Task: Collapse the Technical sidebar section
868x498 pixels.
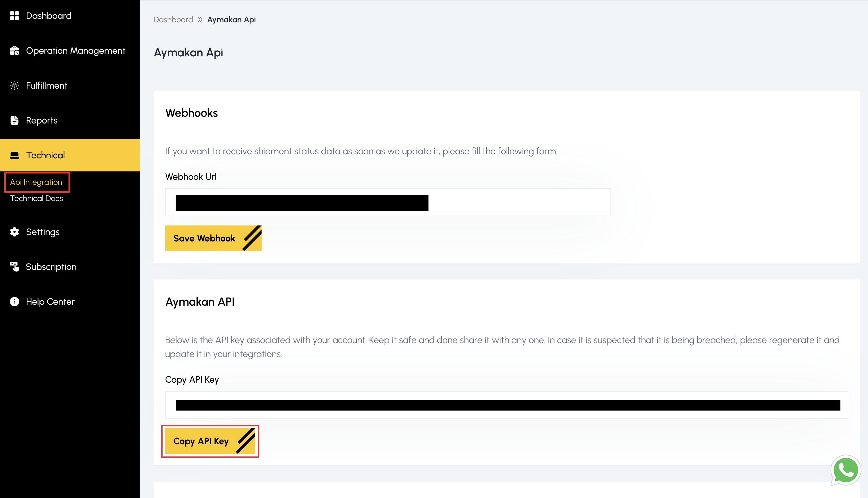Action: [x=70, y=155]
